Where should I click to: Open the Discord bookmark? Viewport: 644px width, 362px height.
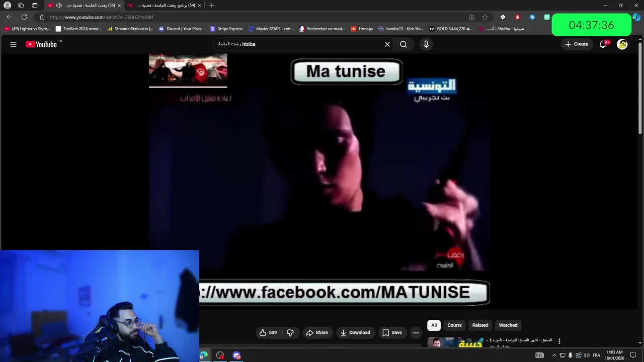[182, 29]
